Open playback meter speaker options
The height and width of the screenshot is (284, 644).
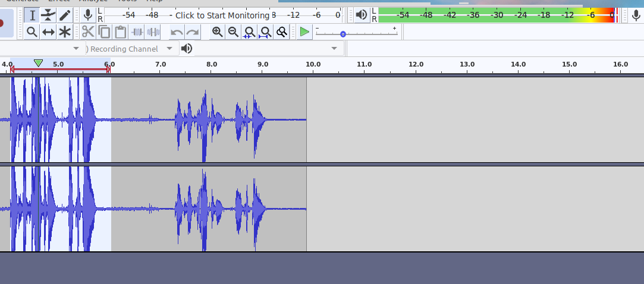pos(362,15)
